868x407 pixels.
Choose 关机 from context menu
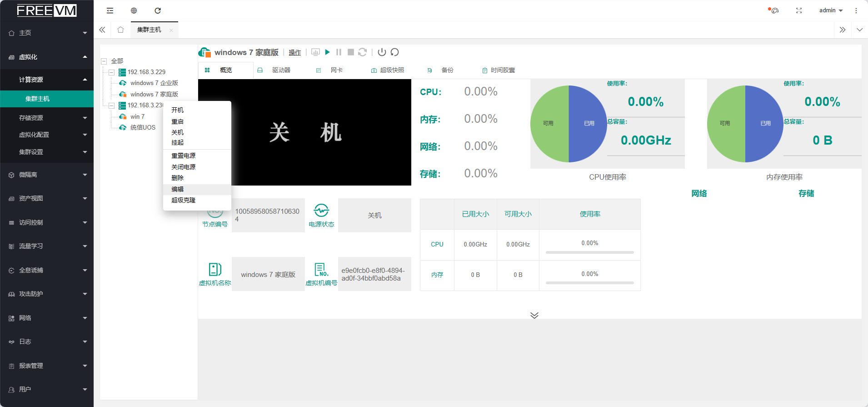[x=197, y=132]
